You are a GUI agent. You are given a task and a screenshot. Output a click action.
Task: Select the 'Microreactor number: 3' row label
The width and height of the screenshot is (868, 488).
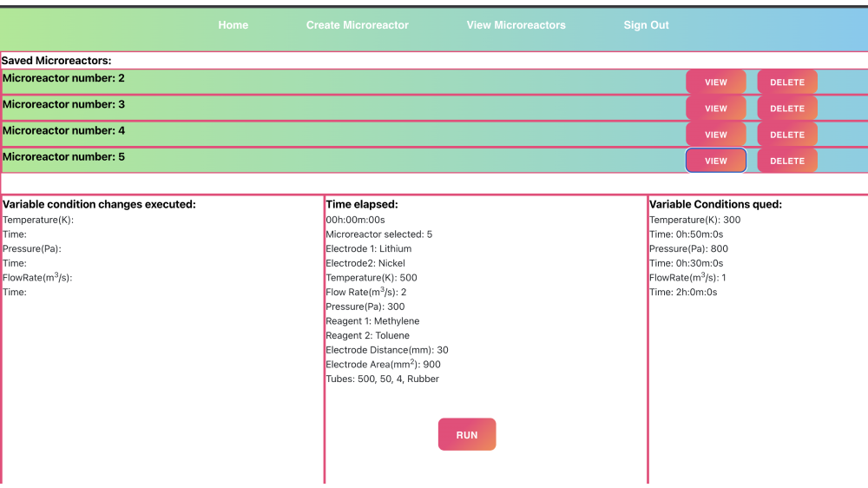pyautogui.click(x=63, y=104)
